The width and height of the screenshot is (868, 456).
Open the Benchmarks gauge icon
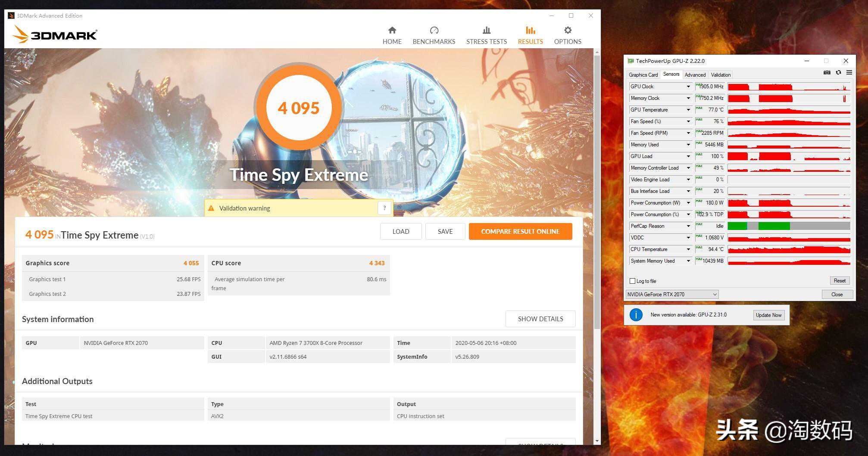[x=434, y=31]
